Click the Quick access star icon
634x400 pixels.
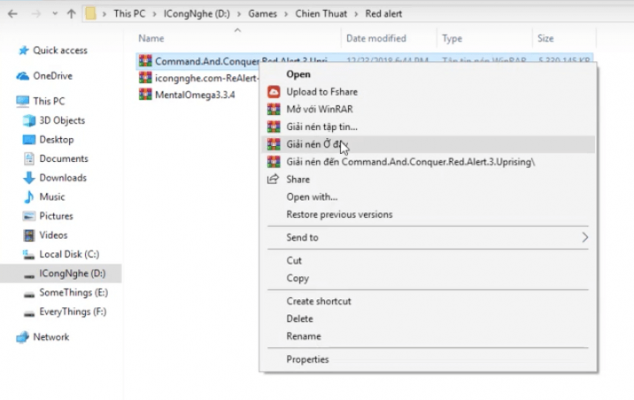click(23, 50)
